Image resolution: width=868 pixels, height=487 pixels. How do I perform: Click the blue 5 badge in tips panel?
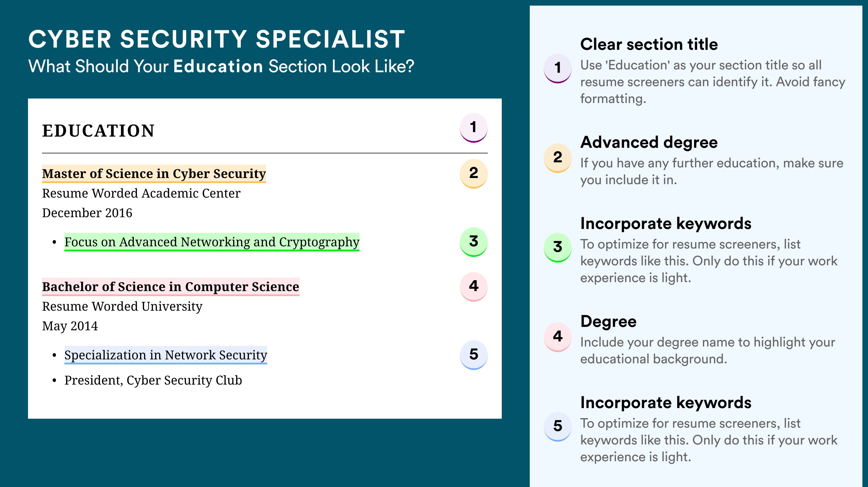558,427
